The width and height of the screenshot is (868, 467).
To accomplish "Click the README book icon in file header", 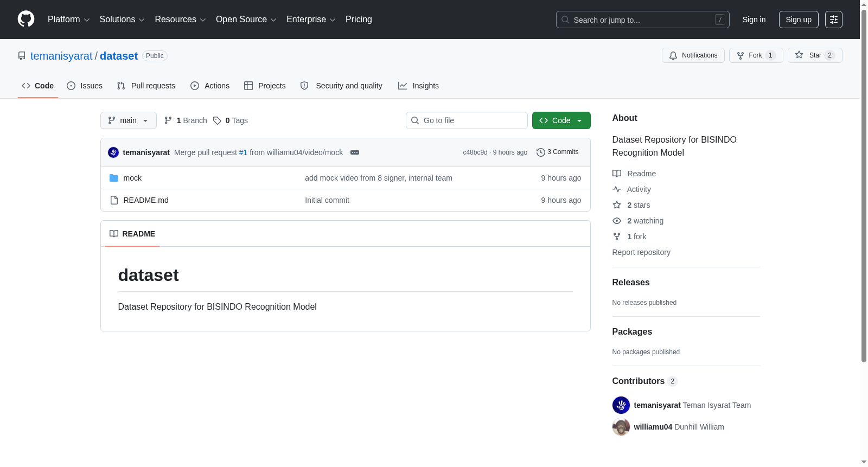I will (x=114, y=234).
